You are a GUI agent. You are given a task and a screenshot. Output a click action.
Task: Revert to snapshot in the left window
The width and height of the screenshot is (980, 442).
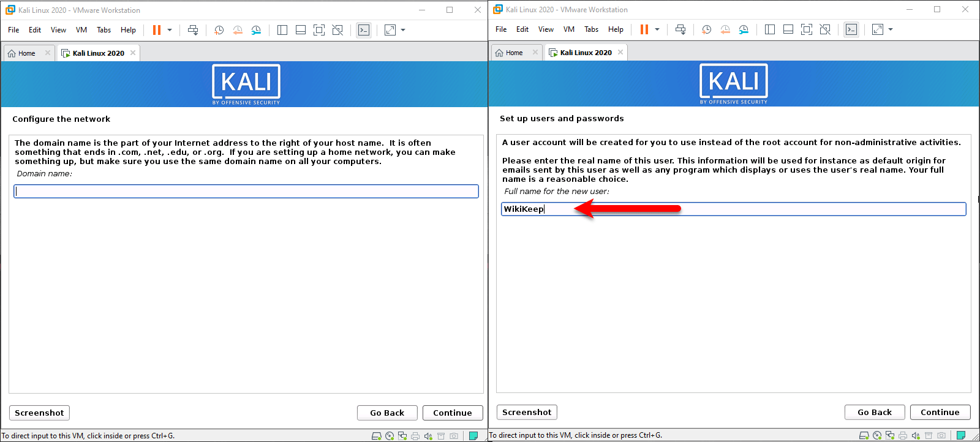238,30
